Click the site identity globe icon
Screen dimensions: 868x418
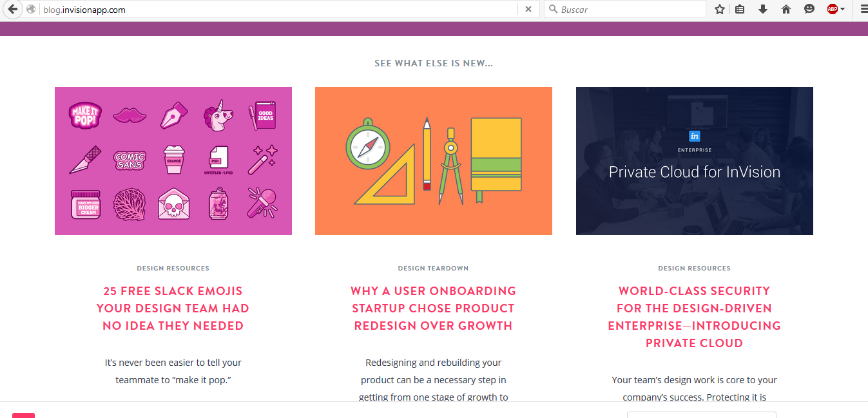[31, 9]
